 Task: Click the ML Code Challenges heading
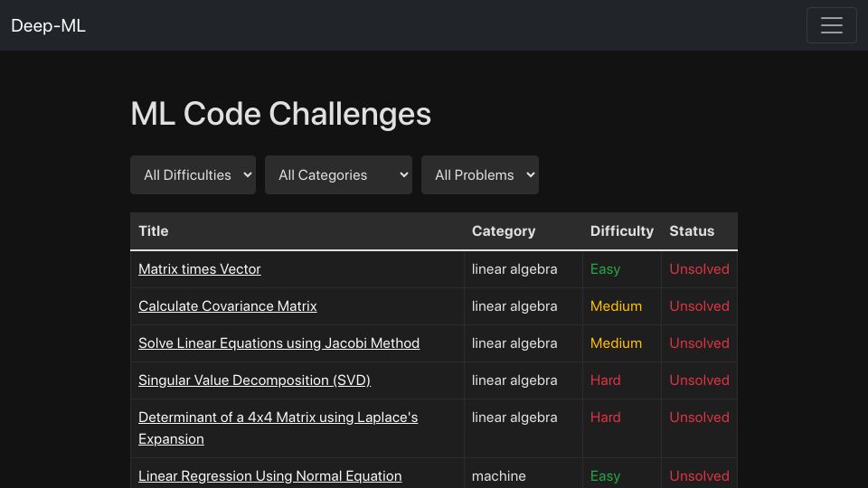[280, 114]
